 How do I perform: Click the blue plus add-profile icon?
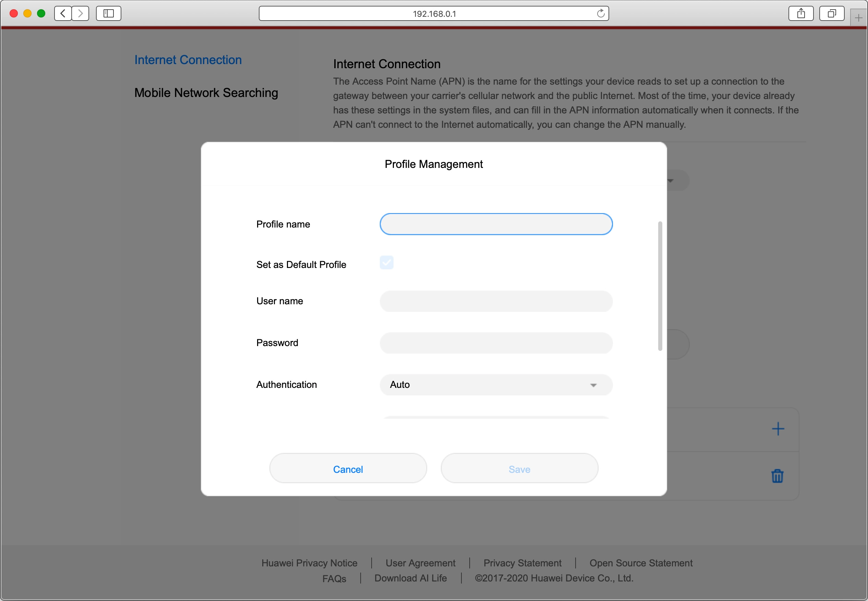777,429
